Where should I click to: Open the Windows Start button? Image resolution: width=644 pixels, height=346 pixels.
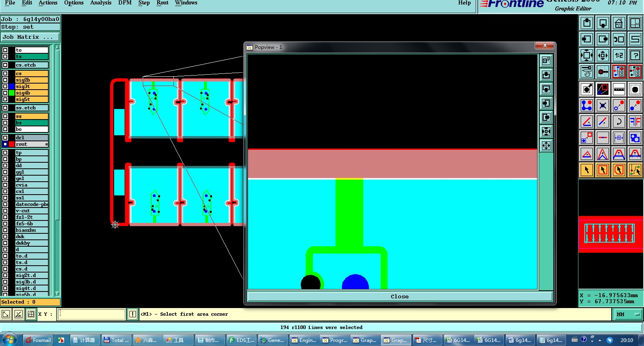click(x=10, y=340)
